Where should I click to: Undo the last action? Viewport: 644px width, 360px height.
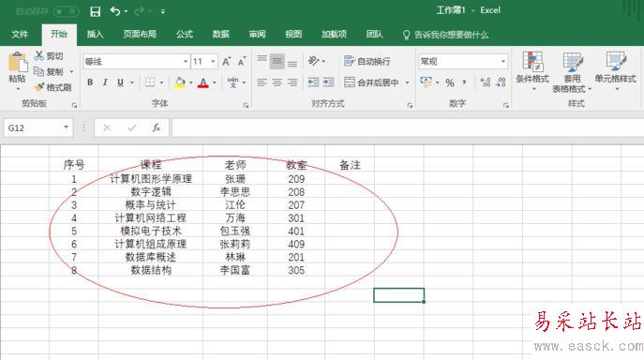pyautogui.click(x=115, y=11)
